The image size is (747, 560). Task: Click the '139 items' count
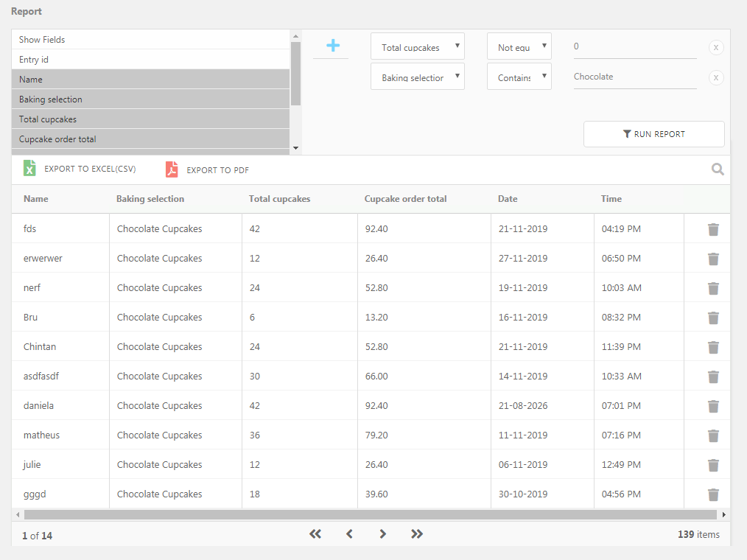[x=698, y=535]
